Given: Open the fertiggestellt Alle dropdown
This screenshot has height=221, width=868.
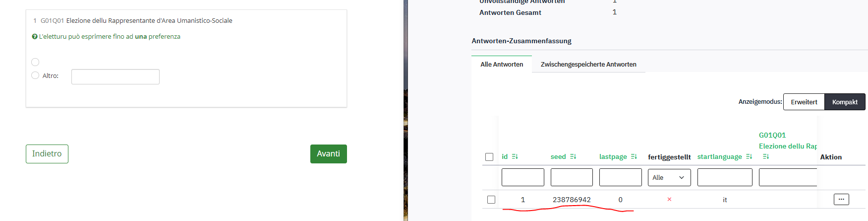Looking at the screenshot, I should (669, 177).
